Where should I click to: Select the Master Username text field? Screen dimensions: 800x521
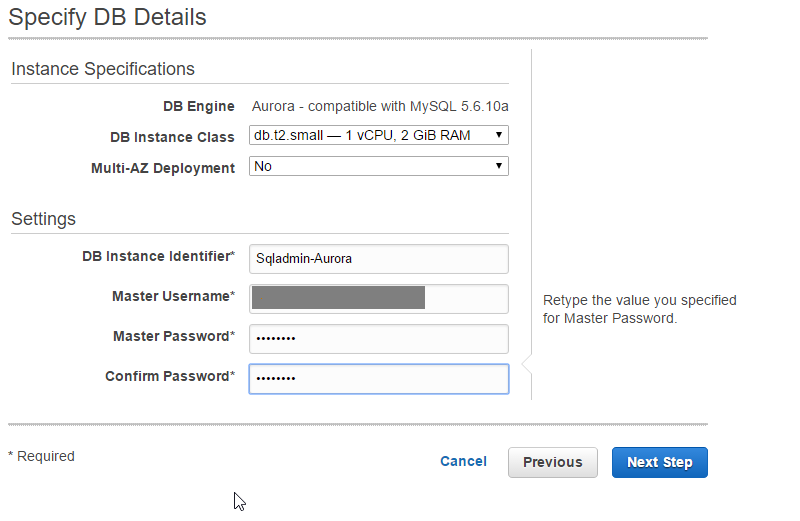(x=378, y=298)
